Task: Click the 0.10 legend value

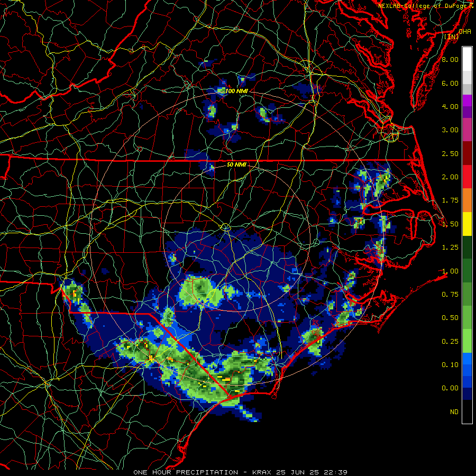Action: pos(450,365)
